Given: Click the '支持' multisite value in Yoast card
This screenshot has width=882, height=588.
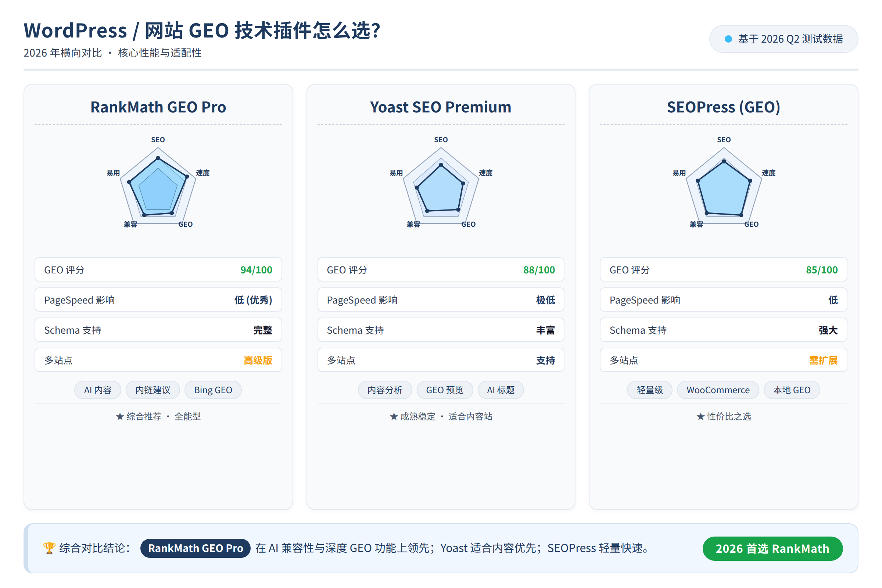Looking at the screenshot, I should coord(545,361).
